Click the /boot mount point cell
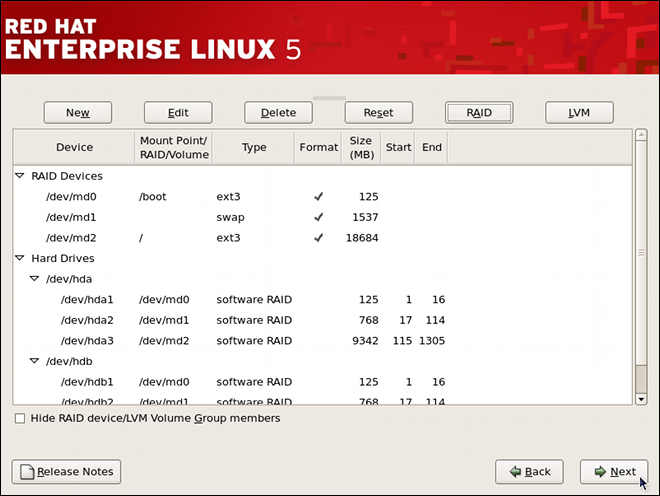Image resolution: width=660 pixels, height=496 pixels. pos(152,197)
